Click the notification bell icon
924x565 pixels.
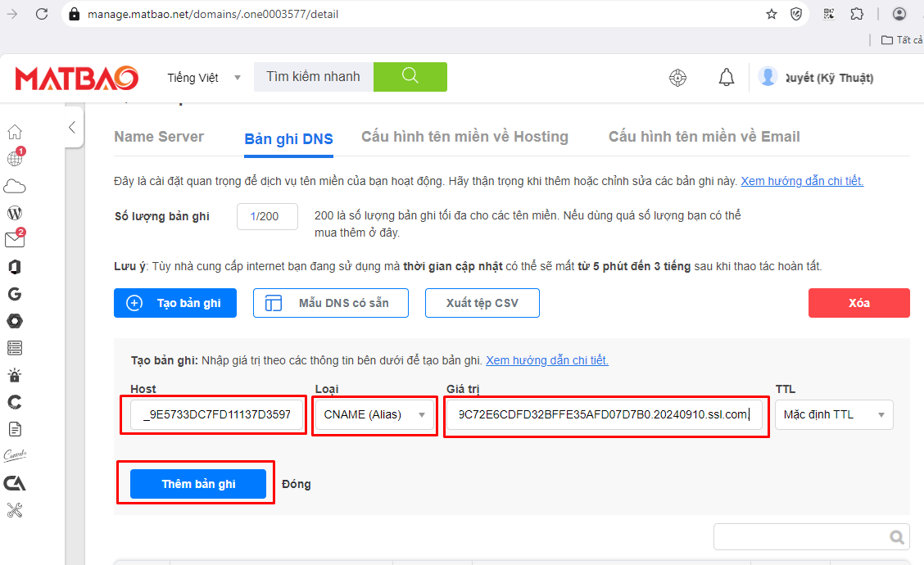726,78
